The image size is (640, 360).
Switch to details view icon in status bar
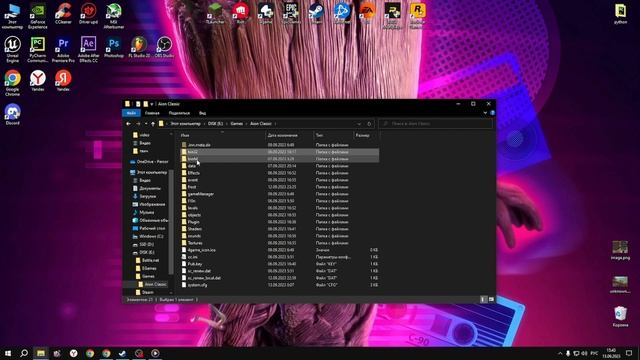pyautogui.click(x=483, y=300)
